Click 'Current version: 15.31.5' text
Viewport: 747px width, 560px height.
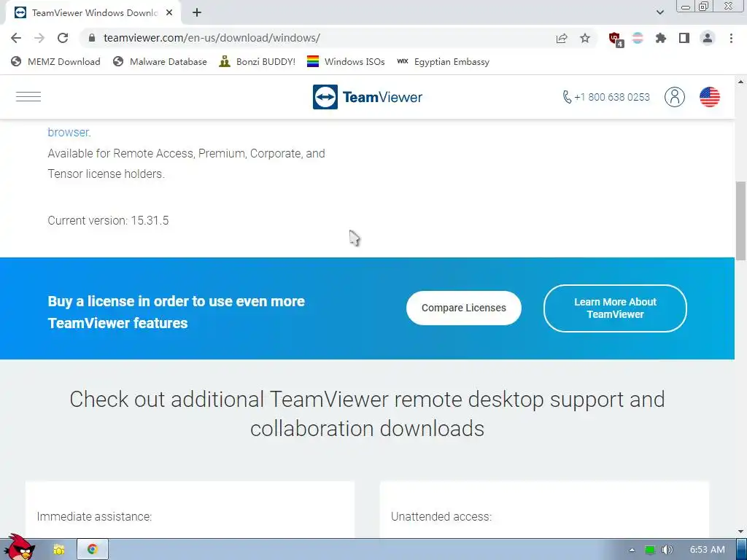(108, 220)
